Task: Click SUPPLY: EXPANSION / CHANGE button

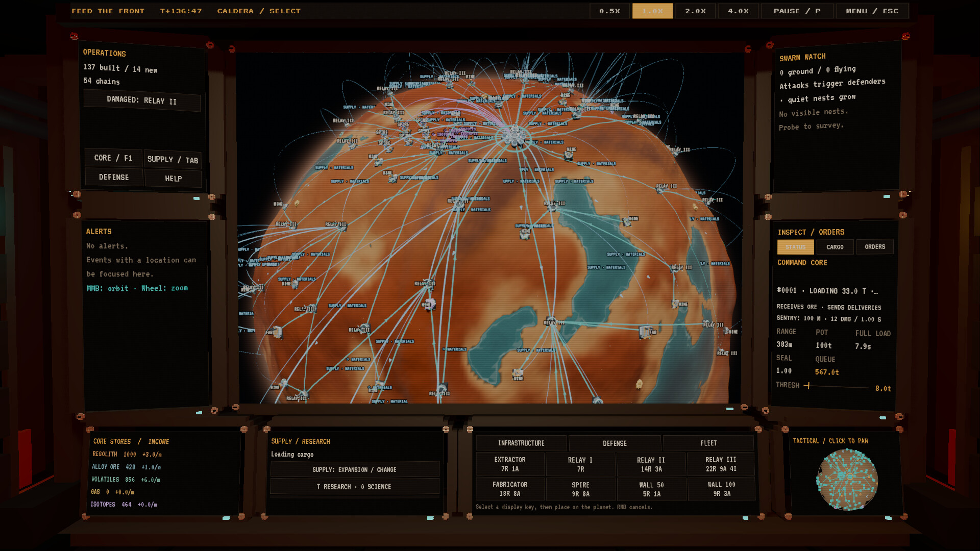Action: tap(354, 469)
